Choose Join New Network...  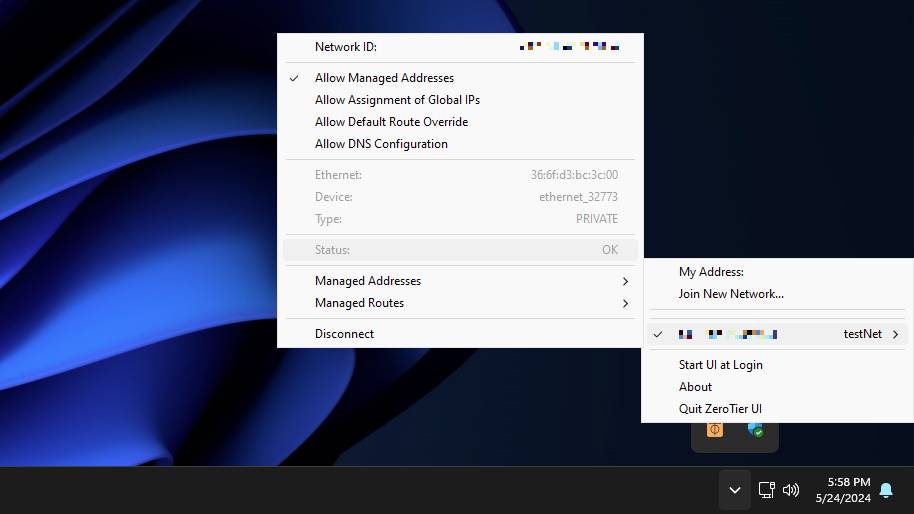tap(778, 294)
